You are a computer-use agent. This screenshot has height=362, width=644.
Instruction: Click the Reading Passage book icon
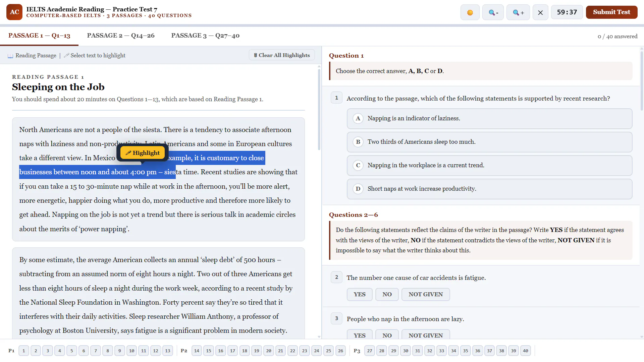(10, 56)
